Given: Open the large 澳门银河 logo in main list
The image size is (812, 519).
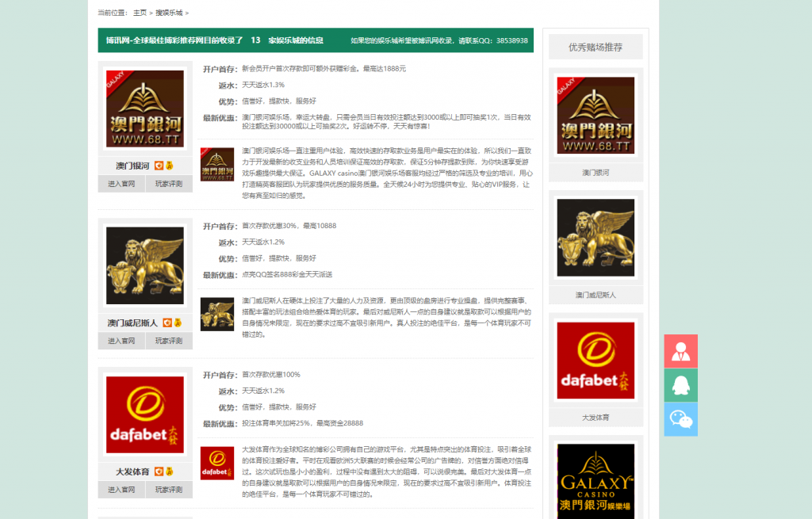Looking at the screenshot, I should (x=145, y=109).
